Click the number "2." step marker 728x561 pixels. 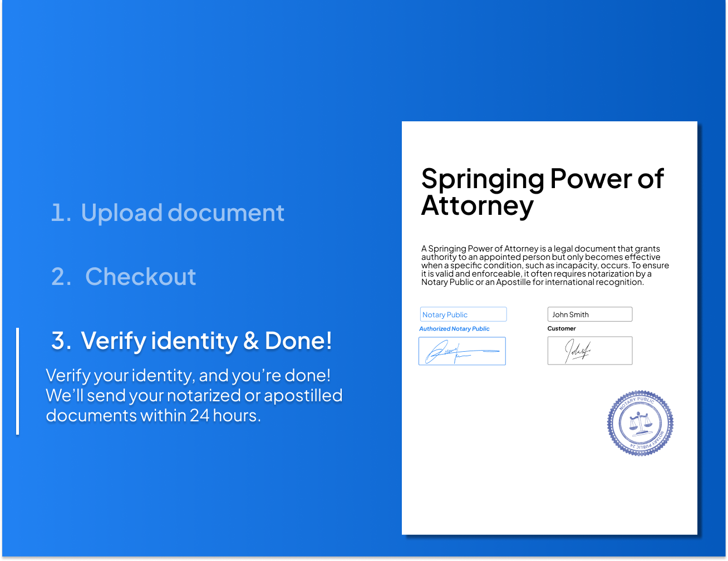(61, 277)
